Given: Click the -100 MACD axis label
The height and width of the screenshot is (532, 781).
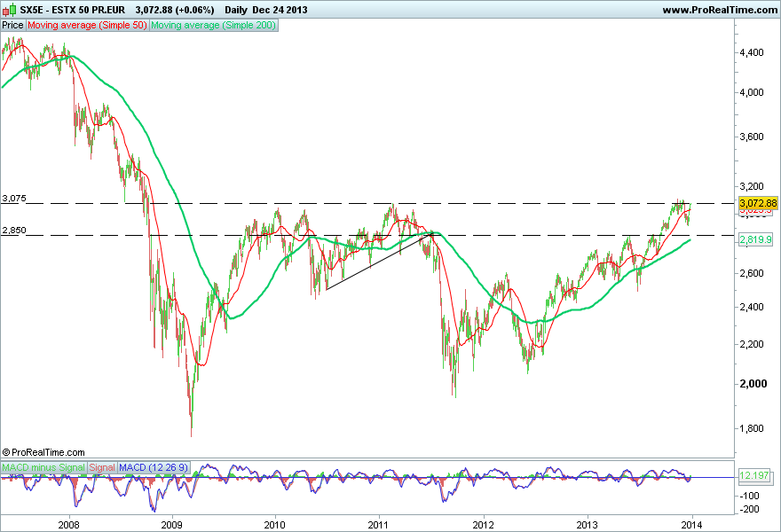Looking at the screenshot, I should [750, 496].
